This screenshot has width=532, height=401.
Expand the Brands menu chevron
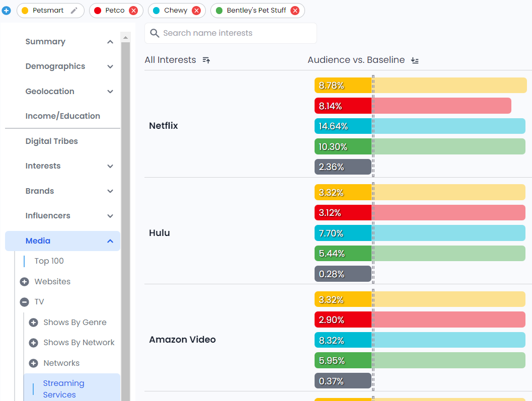(x=110, y=191)
